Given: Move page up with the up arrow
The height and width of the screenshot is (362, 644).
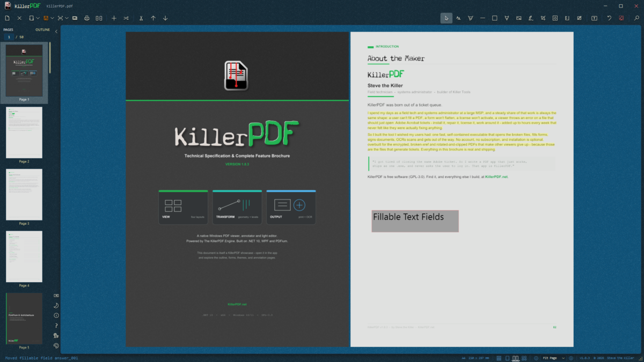Looking at the screenshot, I should click(x=153, y=18).
